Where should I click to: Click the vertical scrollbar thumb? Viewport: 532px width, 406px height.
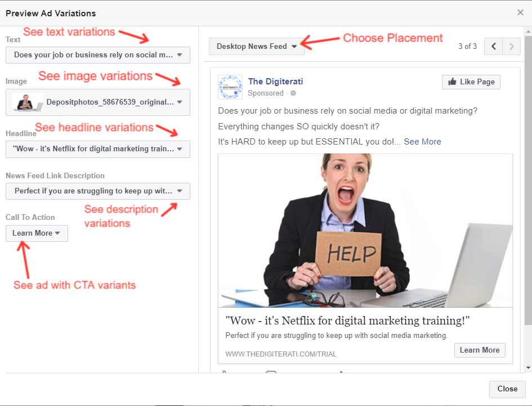528,179
